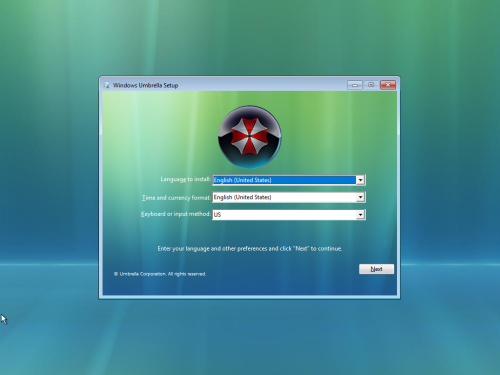Expand the Language to install dropdown arrow
Screen dimensions: 500x375
pyautogui.click(x=360, y=180)
